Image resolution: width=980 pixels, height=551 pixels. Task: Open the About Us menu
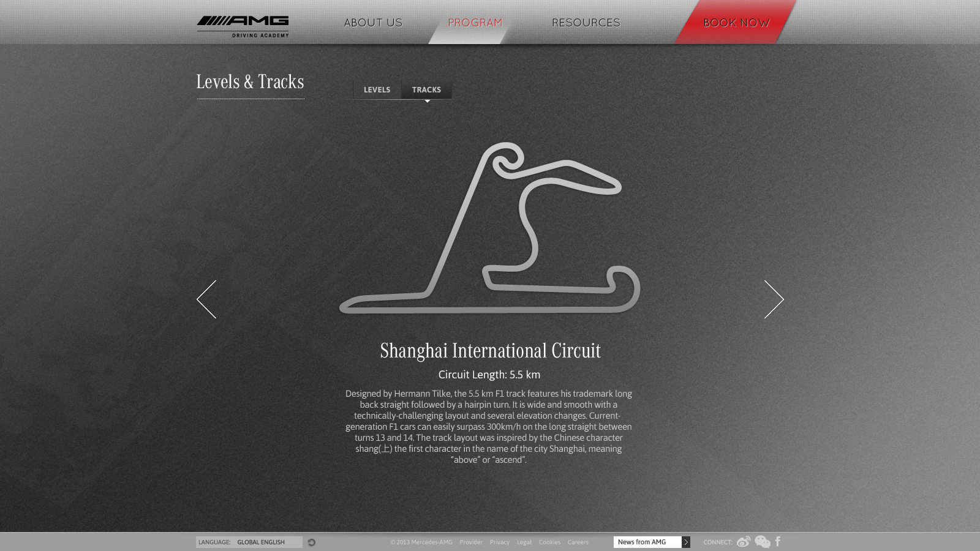point(373,23)
